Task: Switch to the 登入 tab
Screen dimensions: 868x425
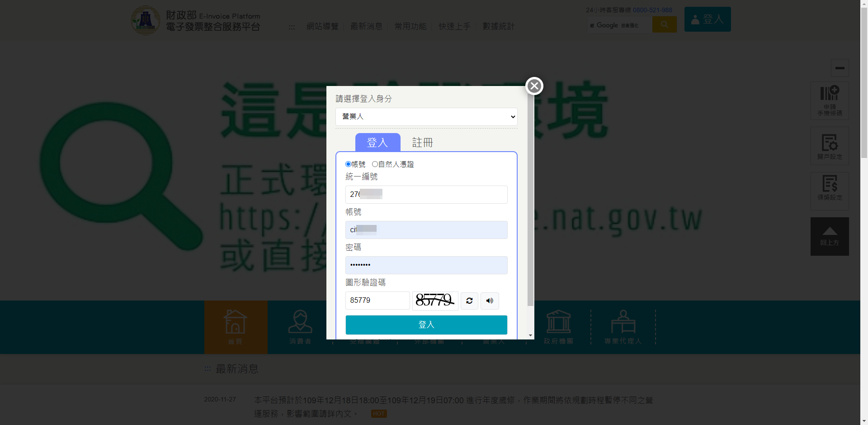Action: [x=377, y=143]
